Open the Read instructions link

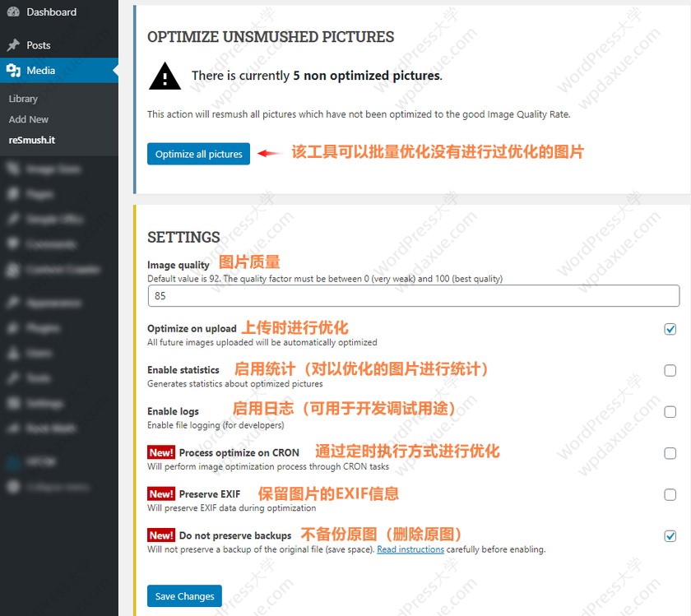[x=410, y=549]
